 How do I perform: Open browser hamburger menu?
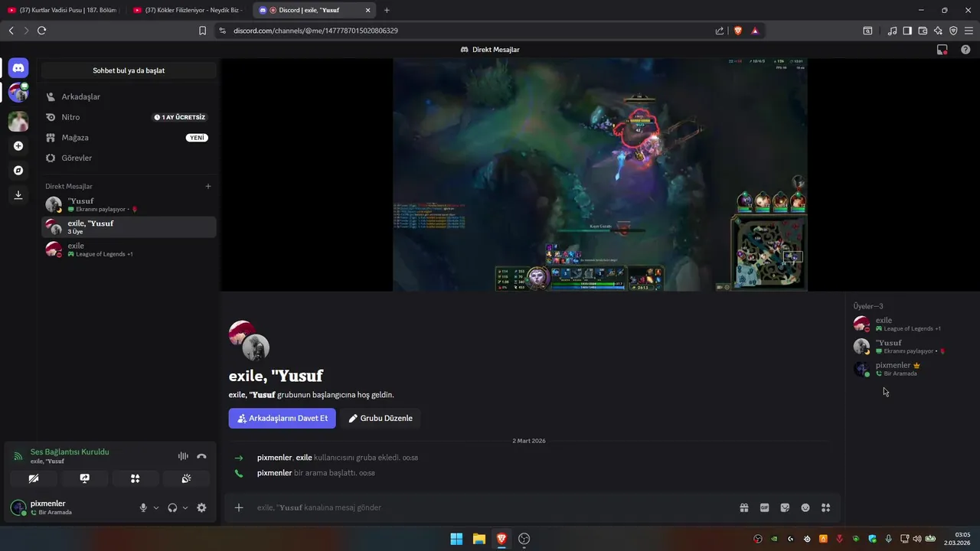(969, 31)
